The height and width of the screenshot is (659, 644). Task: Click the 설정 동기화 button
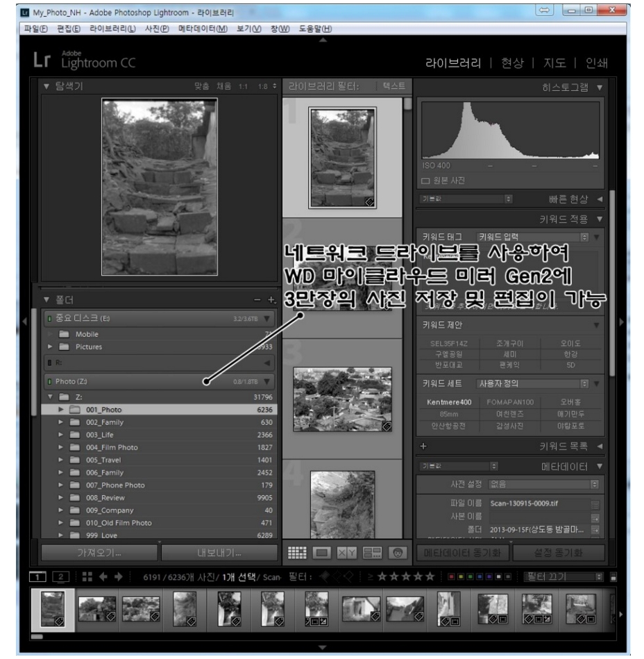559,553
